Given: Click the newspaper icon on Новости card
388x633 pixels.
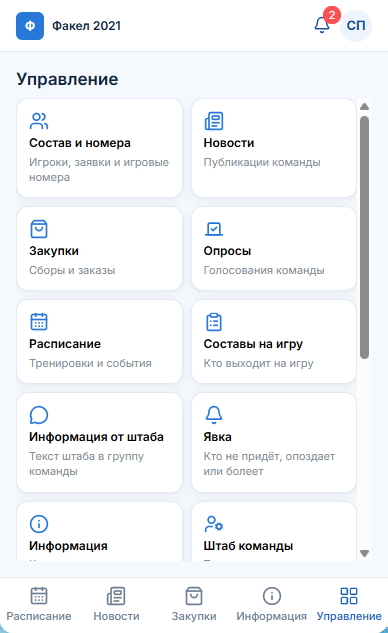Looking at the screenshot, I should 214,121.
